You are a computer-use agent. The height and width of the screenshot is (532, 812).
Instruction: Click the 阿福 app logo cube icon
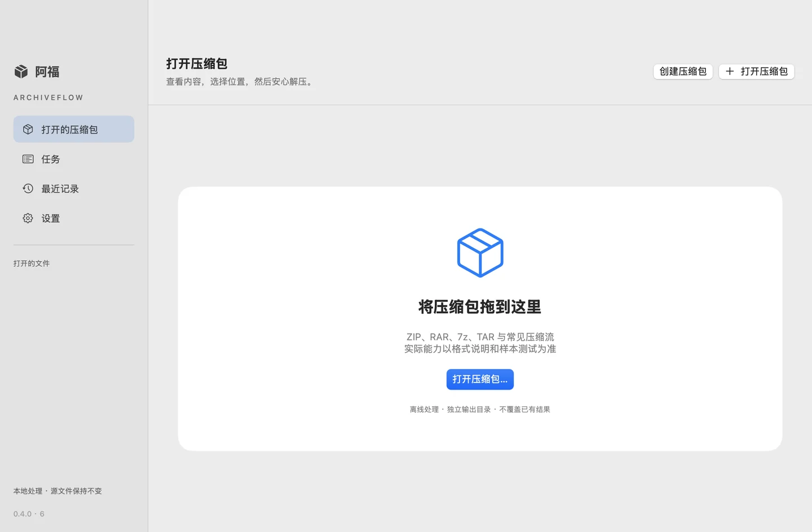[x=21, y=72]
